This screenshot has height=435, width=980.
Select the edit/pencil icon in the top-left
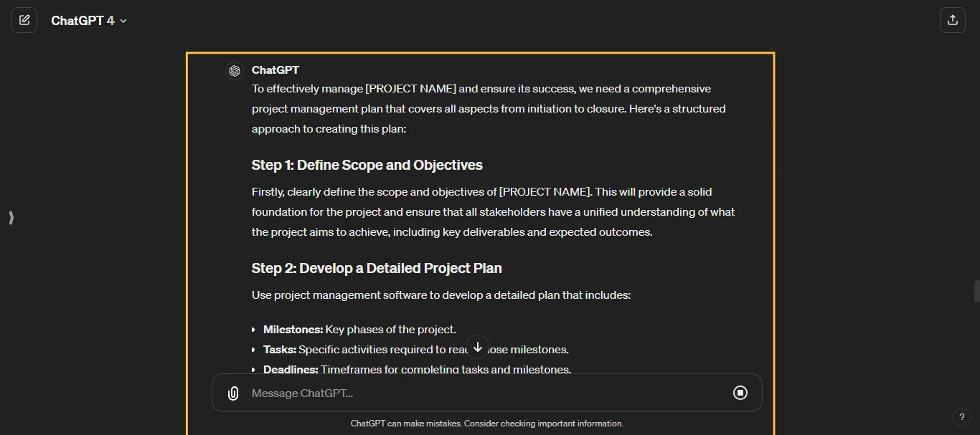point(24,19)
